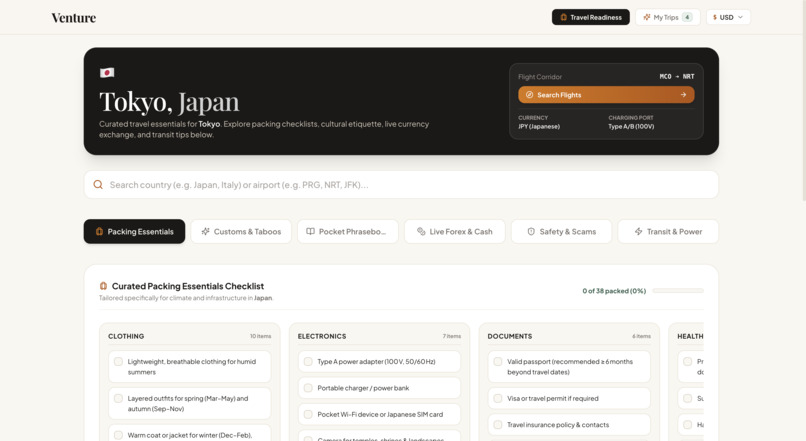Click the coins icon on Live Forex tab

pos(421,231)
